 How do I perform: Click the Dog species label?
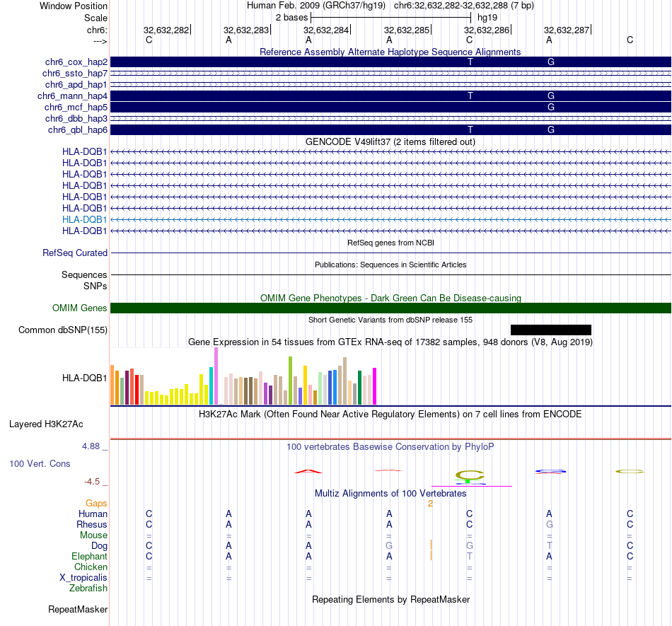pyautogui.click(x=100, y=546)
